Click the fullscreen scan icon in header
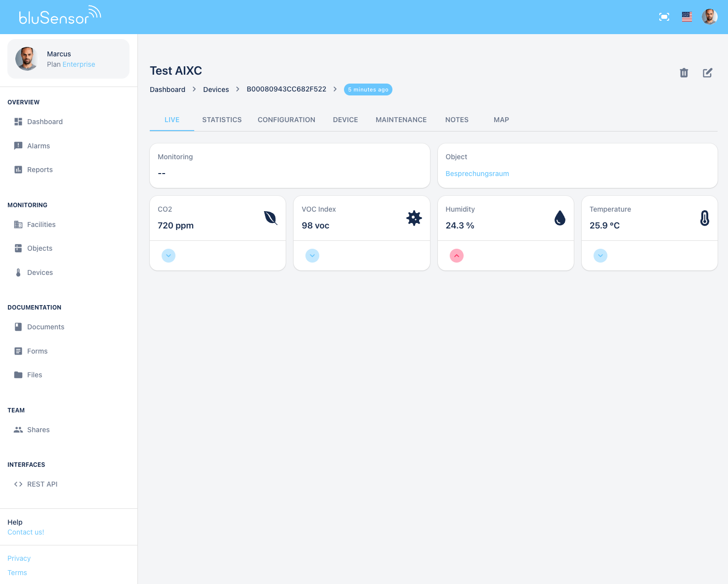The image size is (728, 584). pyautogui.click(x=664, y=16)
